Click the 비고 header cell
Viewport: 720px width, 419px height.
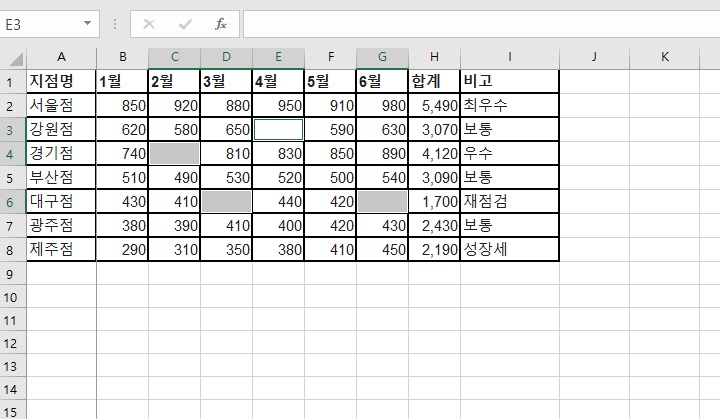510,81
